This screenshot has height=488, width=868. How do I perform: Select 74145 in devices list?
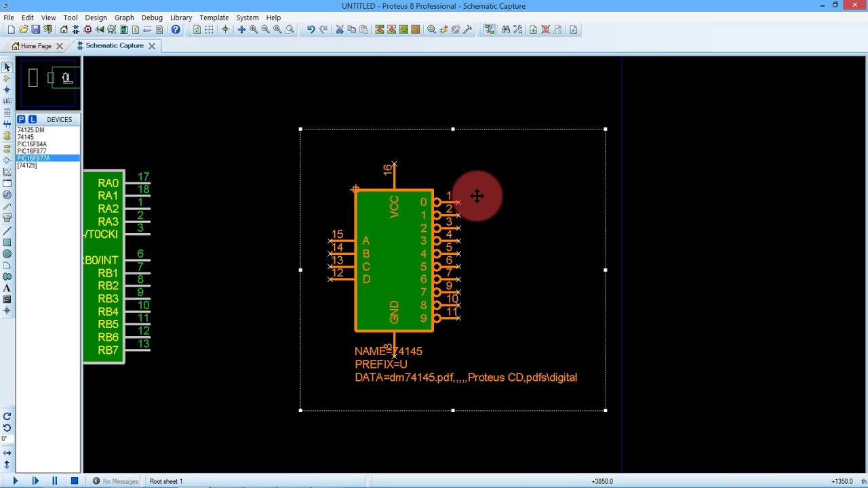pos(47,137)
